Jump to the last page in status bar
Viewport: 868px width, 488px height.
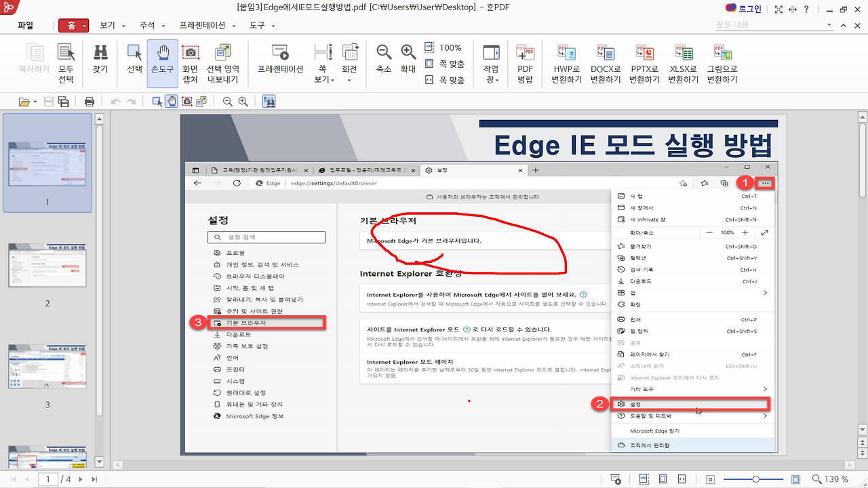(94, 479)
